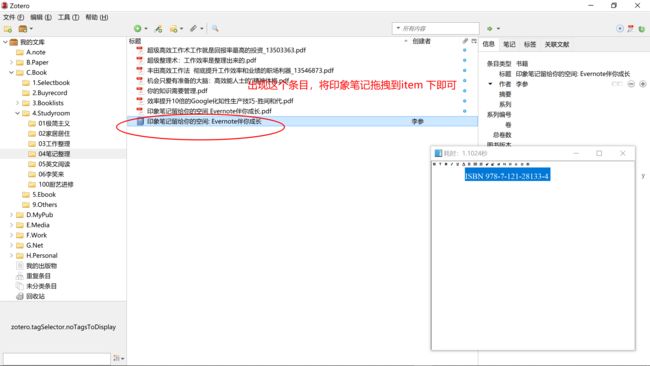Click the creator name-mode switch icon
Viewport: 650px width, 366px height.
617,84
